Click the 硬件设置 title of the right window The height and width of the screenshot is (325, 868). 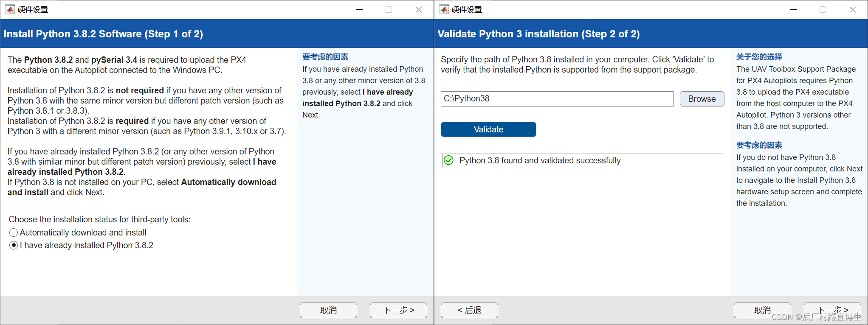[467, 9]
